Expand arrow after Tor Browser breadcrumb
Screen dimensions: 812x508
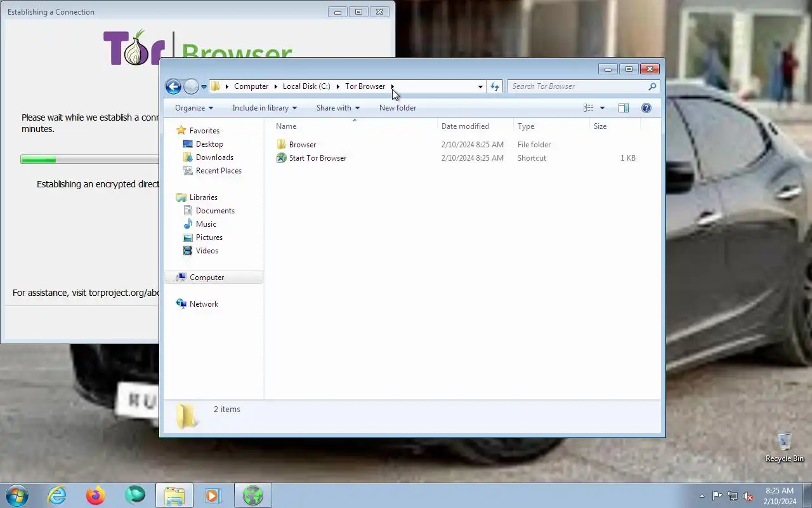tap(393, 86)
